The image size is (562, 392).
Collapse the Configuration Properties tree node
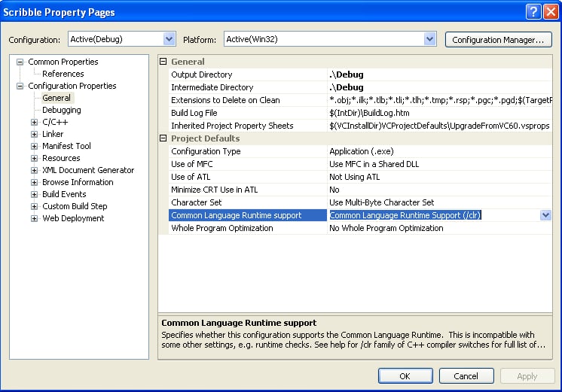coord(20,86)
